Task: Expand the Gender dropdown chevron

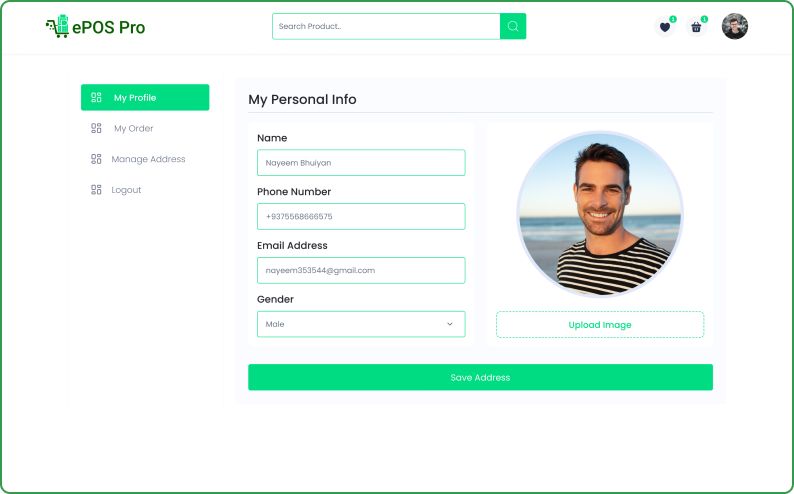Action: [450, 324]
